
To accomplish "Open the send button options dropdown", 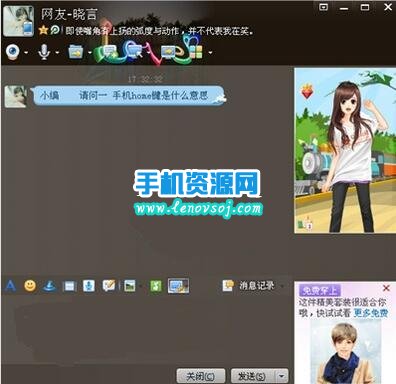I will pos(282,376).
